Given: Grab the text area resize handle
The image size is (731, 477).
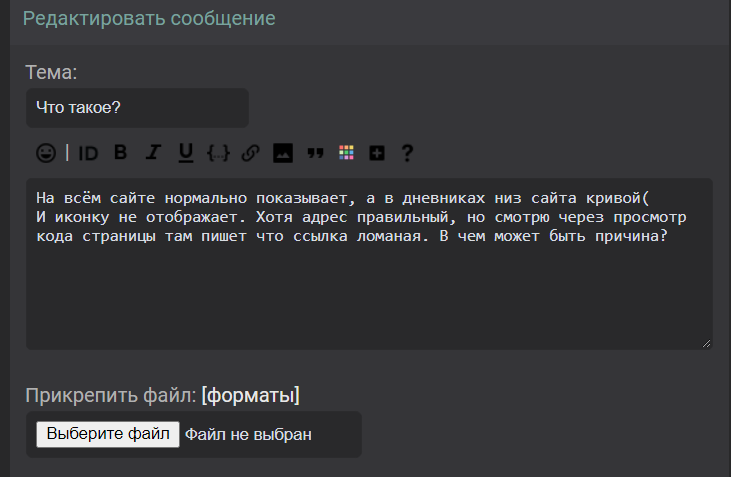Looking at the screenshot, I should [x=707, y=343].
